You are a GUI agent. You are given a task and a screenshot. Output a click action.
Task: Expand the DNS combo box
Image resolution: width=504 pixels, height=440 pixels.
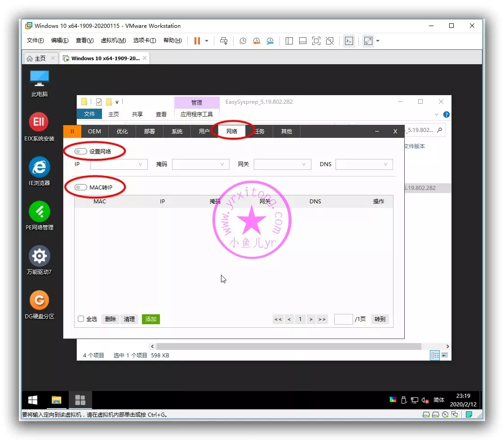click(364, 164)
